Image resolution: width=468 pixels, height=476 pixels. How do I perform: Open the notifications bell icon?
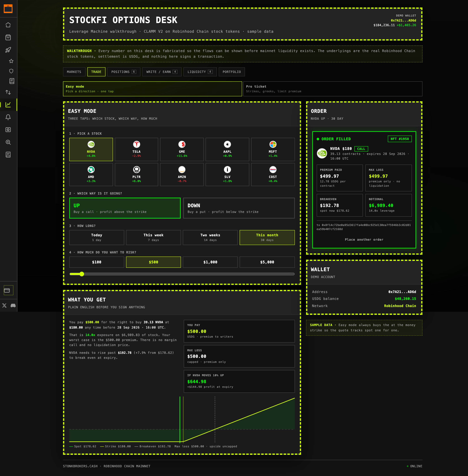click(x=8, y=117)
